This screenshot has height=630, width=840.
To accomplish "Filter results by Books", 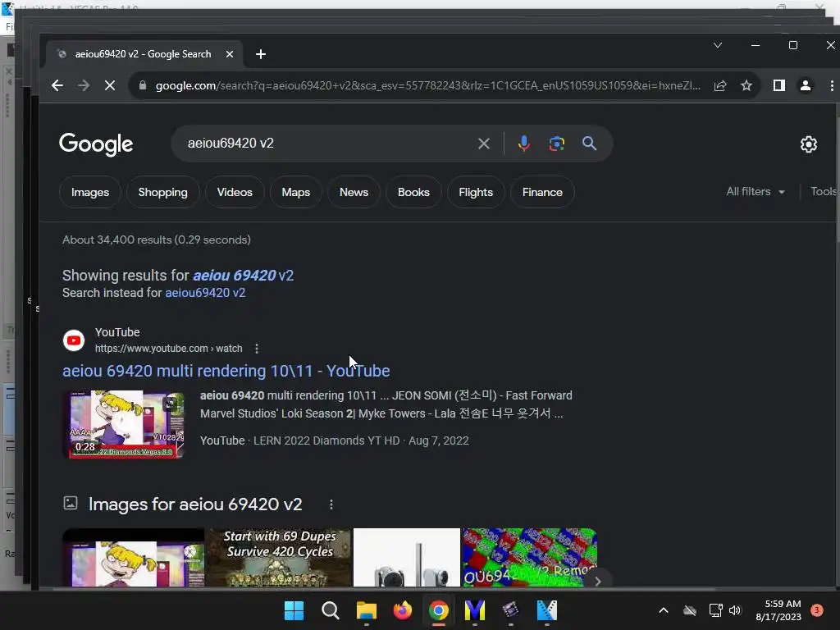I will coord(413,192).
